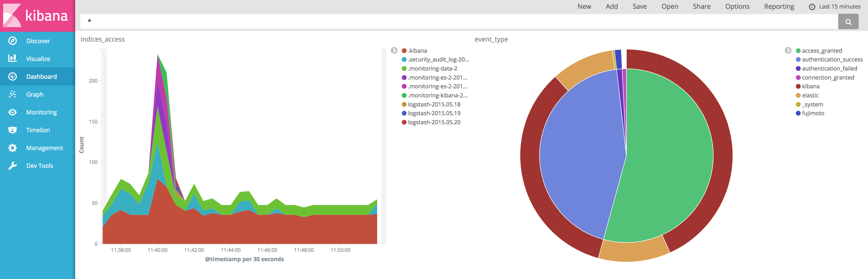Click the Management gear icon
The height and width of the screenshot is (279, 868).
[x=12, y=148]
